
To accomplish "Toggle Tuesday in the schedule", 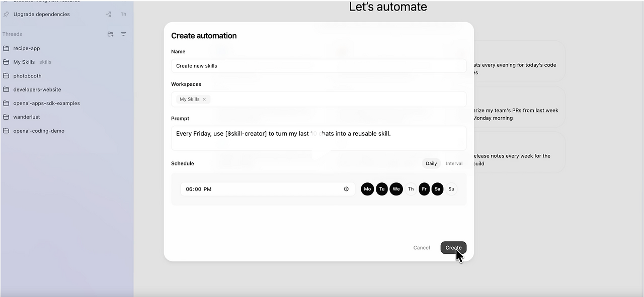I will pos(382,189).
